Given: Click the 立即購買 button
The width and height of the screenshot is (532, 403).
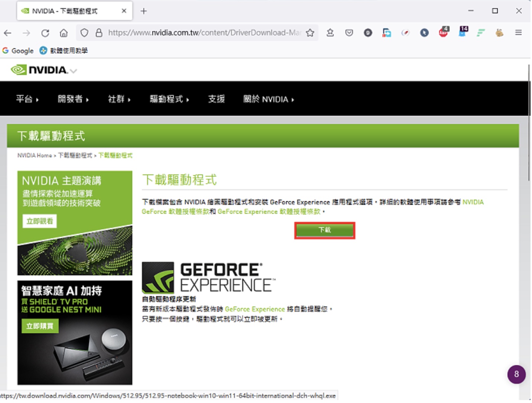Looking at the screenshot, I should tap(40, 326).
